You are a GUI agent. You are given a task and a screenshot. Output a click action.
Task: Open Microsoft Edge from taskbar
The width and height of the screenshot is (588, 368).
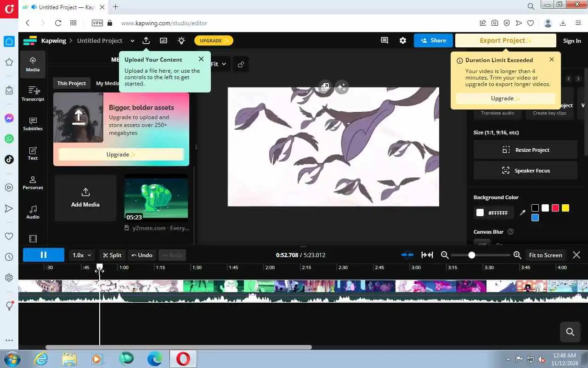tap(155, 358)
